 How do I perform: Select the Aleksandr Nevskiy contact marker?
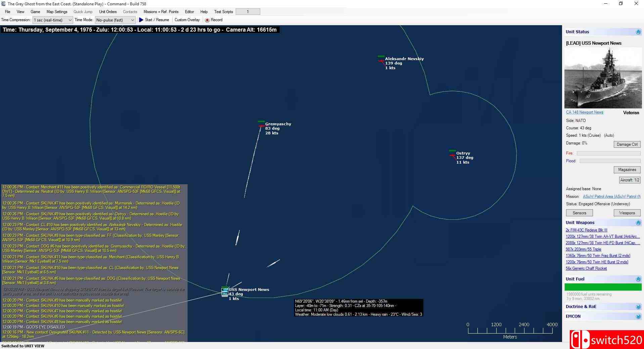tap(381, 60)
